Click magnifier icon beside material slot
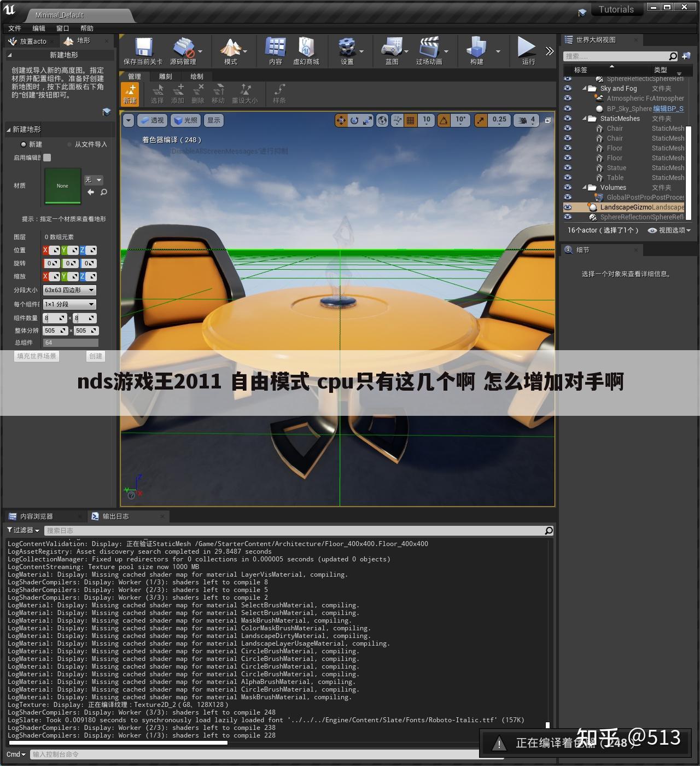700x766 pixels. tap(104, 192)
